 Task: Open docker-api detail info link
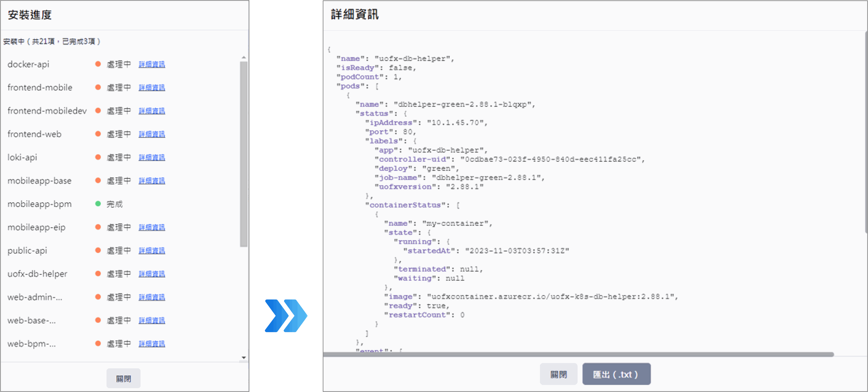pos(152,64)
